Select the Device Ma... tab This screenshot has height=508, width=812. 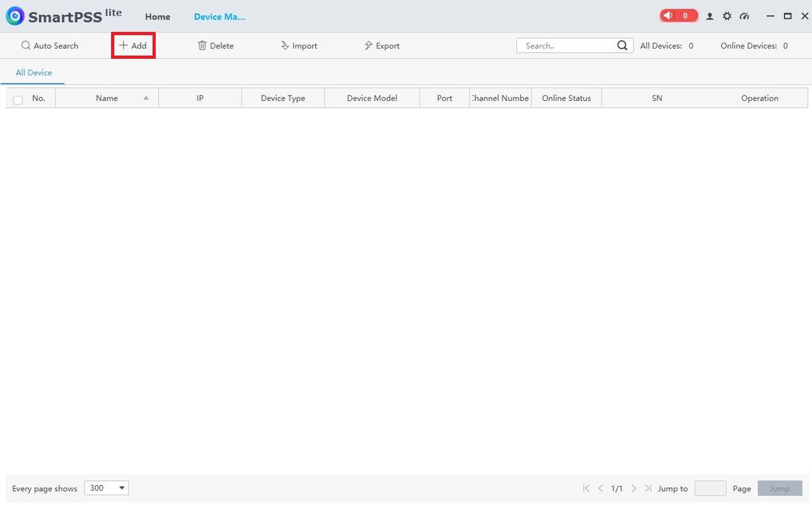[x=219, y=16]
